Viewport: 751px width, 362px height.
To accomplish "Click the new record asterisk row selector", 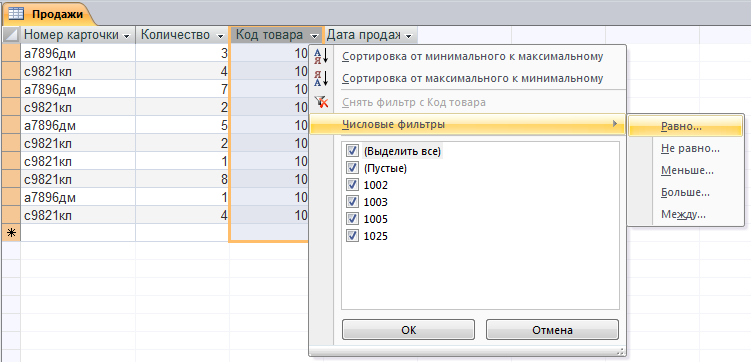I will 11,233.
